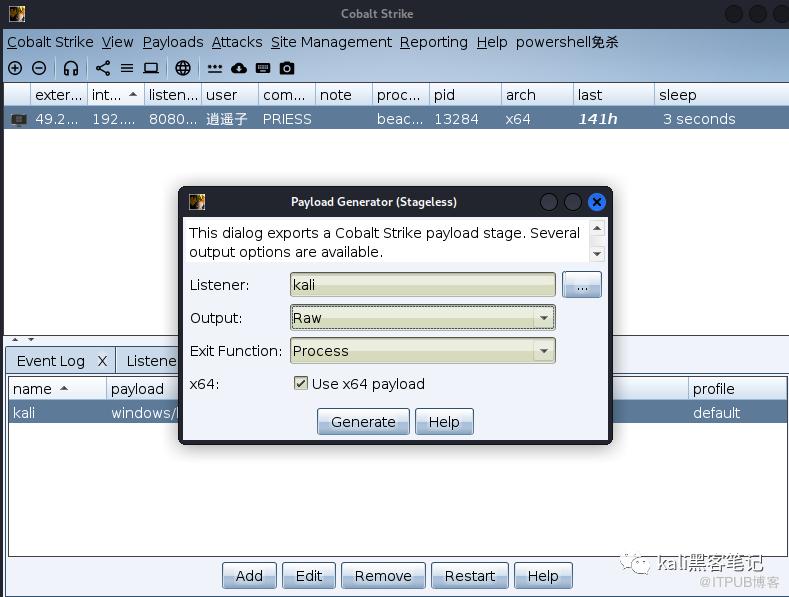
Task: Show session table via list icon
Action: (x=127, y=68)
